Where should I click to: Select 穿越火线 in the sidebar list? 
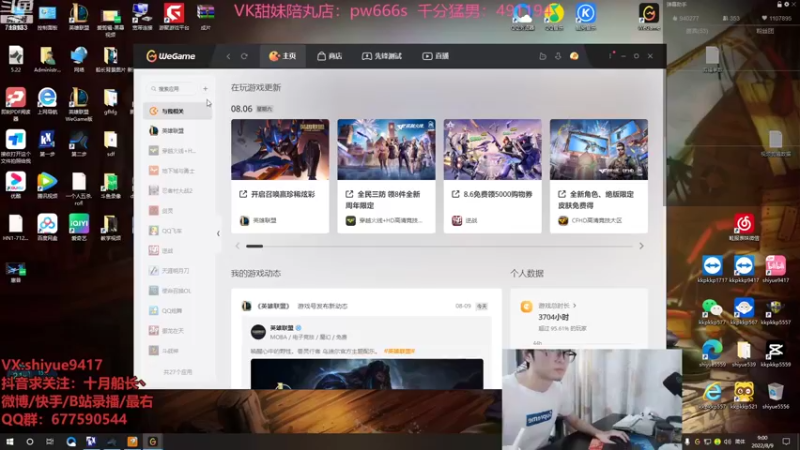[178, 151]
